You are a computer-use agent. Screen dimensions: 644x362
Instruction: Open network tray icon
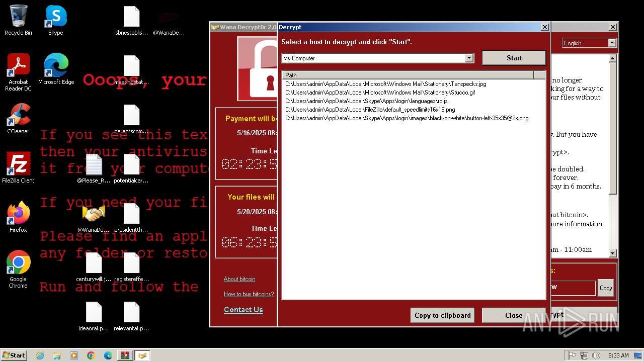584,355
